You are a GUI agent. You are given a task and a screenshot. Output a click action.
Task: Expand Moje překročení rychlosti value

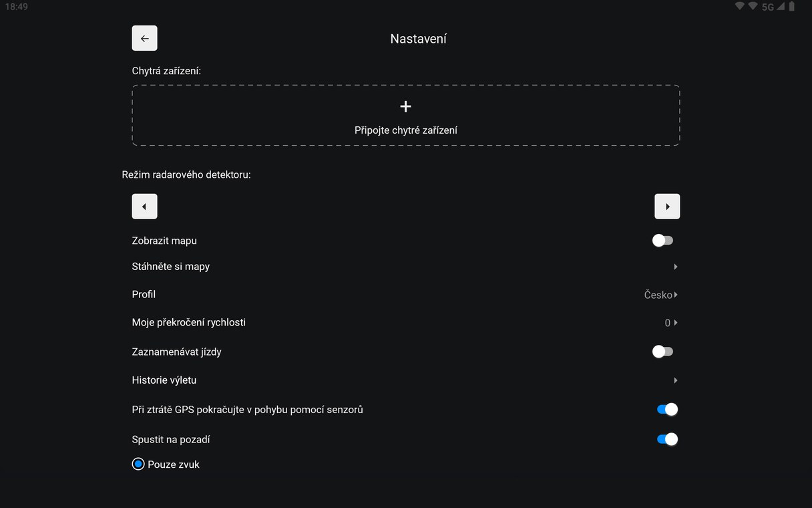[x=671, y=323]
